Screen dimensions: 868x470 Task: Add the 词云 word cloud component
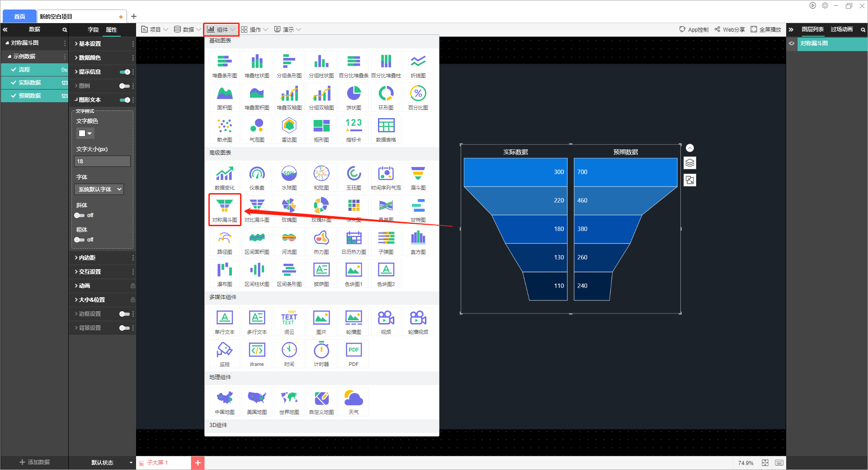click(x=289, y=322)
